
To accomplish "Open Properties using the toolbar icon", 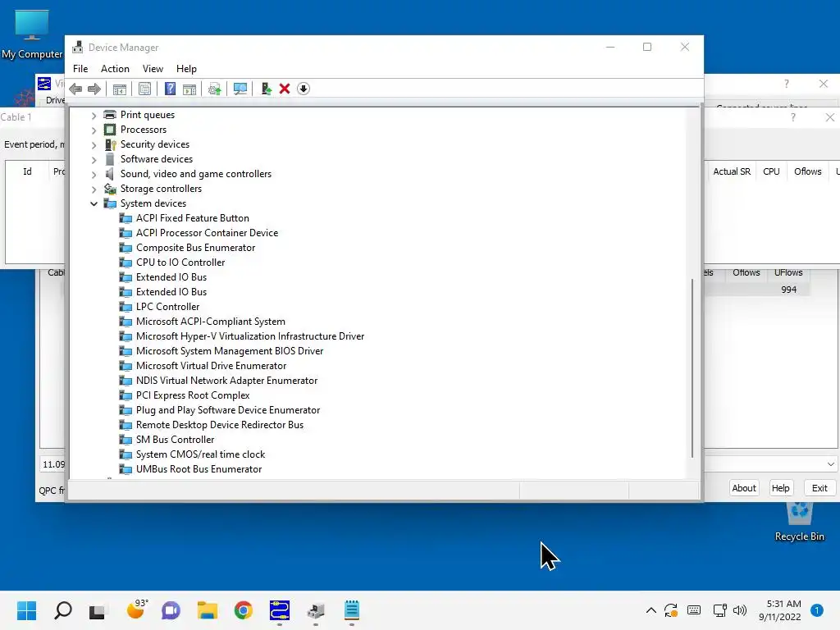I will coord(144,89).
